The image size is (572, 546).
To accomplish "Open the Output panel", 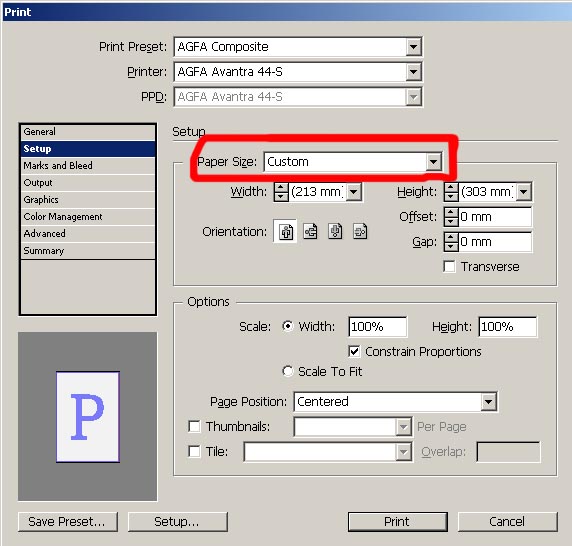I will [88, 183].
